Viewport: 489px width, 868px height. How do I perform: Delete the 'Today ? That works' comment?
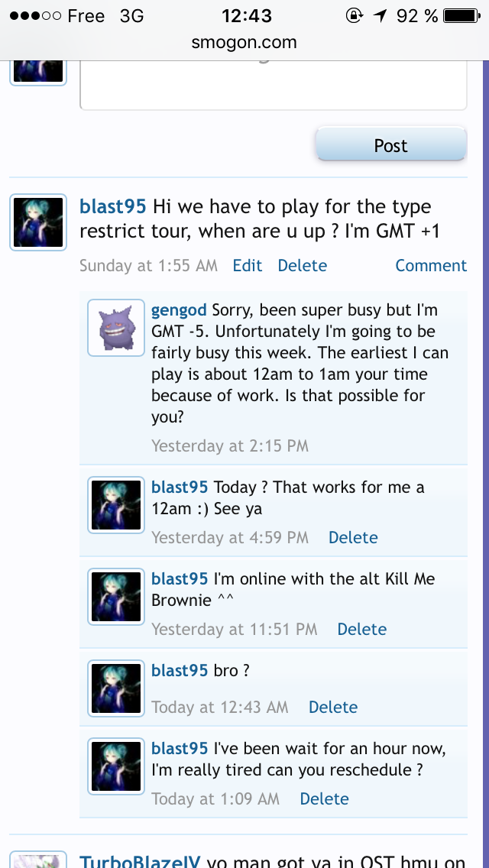click(353, 537)
